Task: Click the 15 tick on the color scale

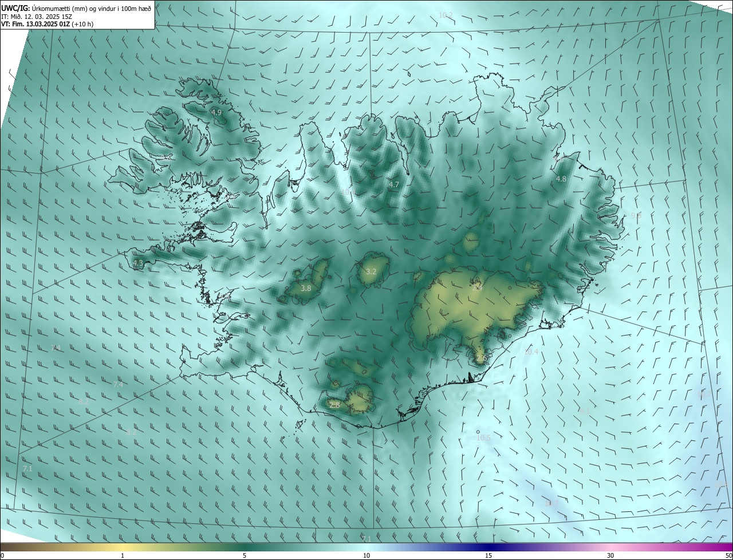Action: [x=488, y=555]
